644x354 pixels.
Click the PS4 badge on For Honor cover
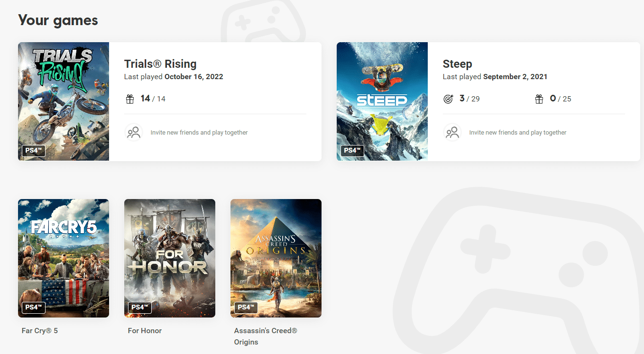[x=140, y=308]
